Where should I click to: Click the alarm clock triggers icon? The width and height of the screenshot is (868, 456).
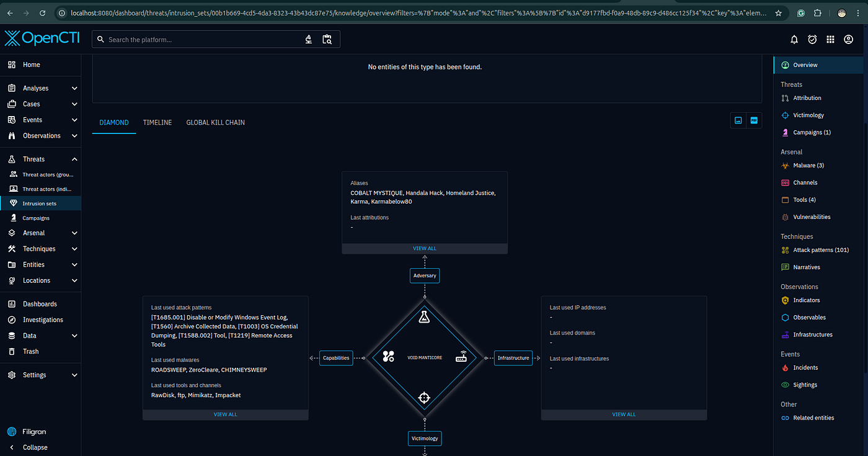click(x=812, y=40)
